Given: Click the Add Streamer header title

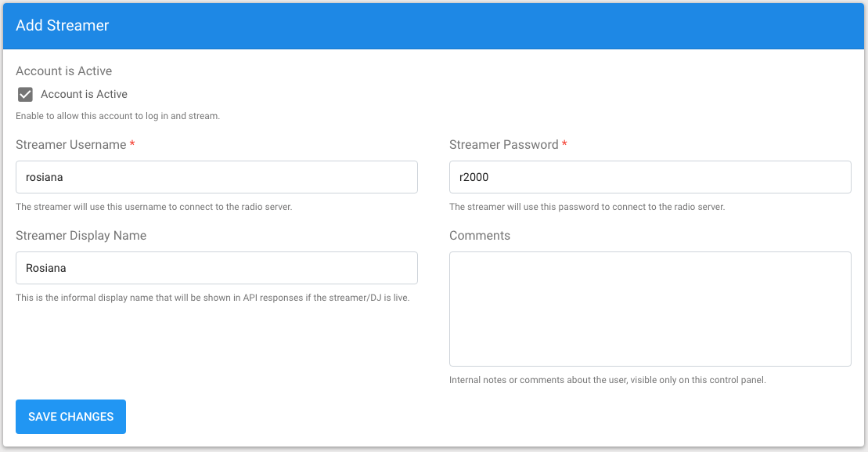Looking at the screenshot, I should point(62,26).
